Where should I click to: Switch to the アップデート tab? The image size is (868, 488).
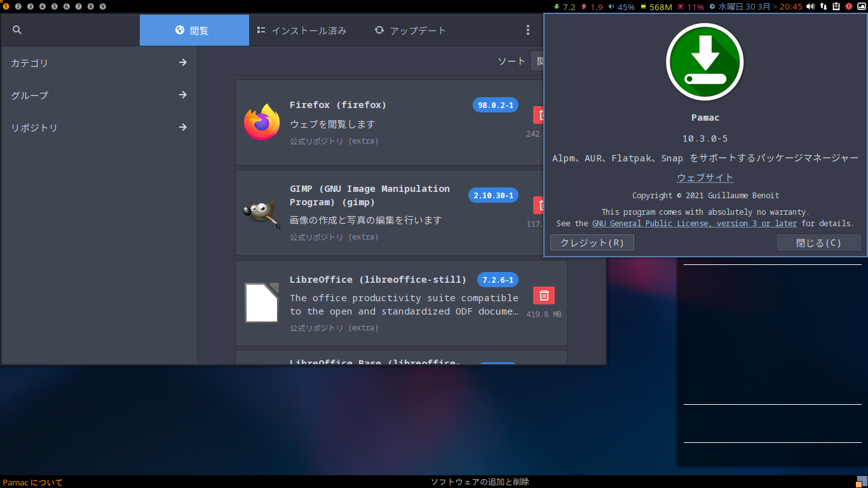pos(410,30)
